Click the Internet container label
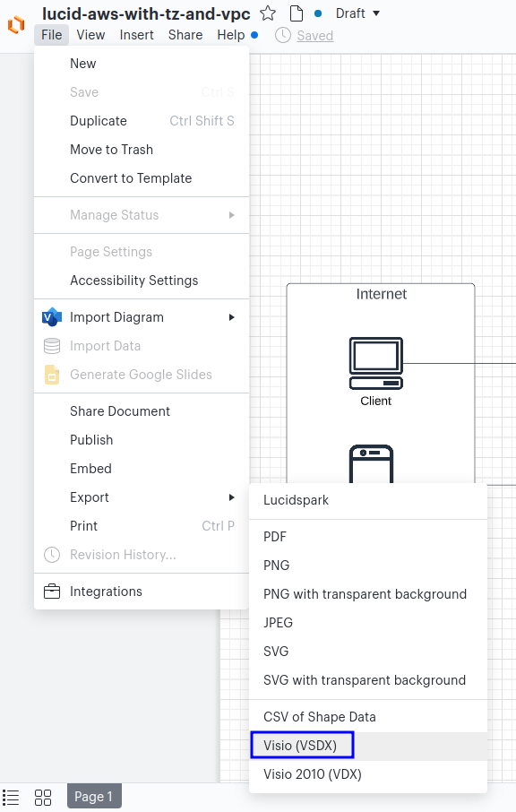The height and width of the screenshot is (812, 516). coord(382,294)
